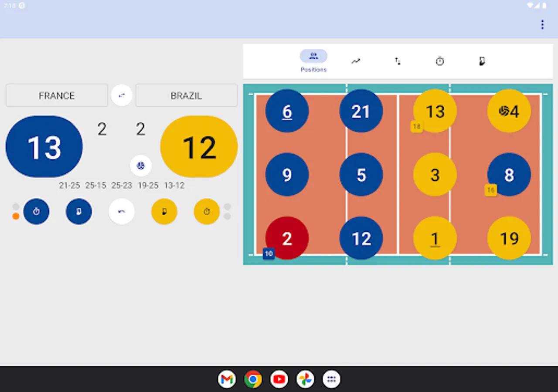Select Brazil player 19 on court

[x=509, y=238]
